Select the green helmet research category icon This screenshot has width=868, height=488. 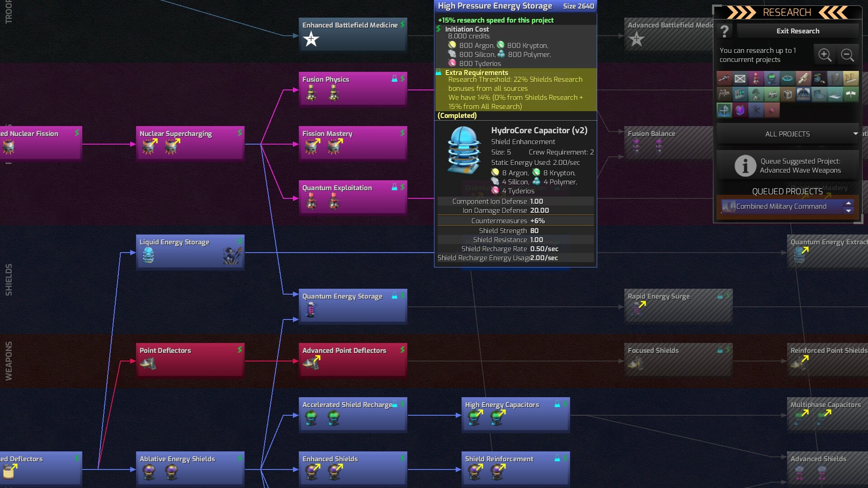pos(772,79)
